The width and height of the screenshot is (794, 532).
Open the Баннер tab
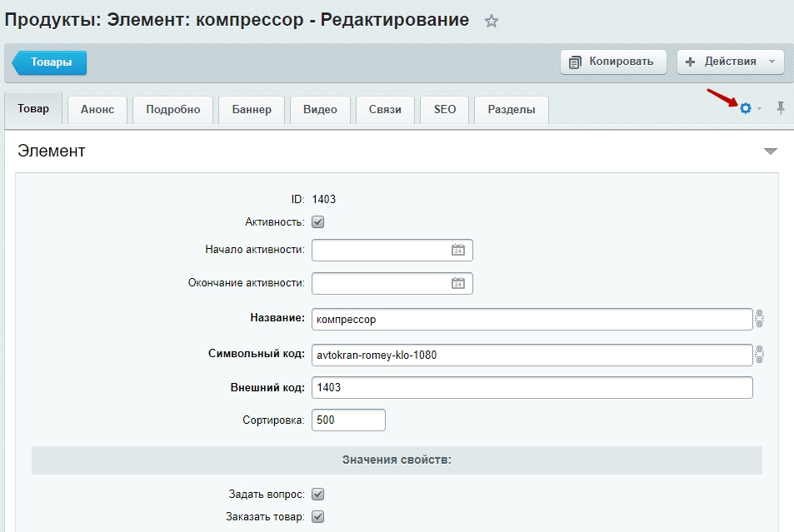[x=251, y=109]
